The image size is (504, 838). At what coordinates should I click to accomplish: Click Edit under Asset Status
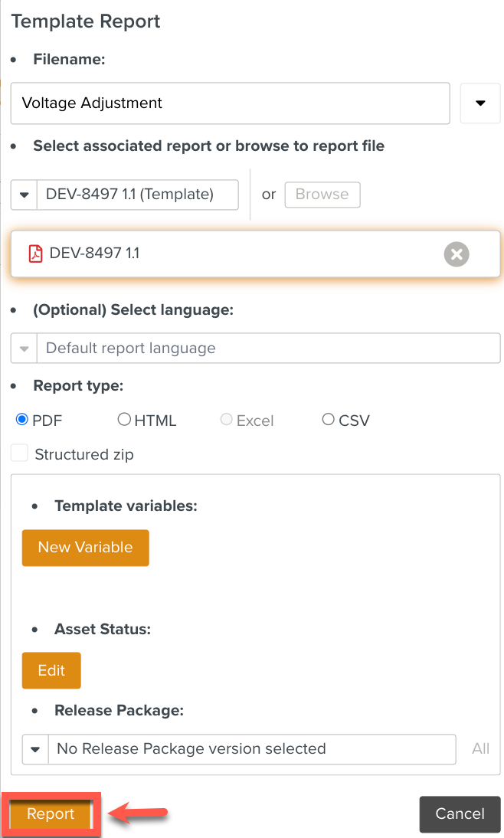51,671
